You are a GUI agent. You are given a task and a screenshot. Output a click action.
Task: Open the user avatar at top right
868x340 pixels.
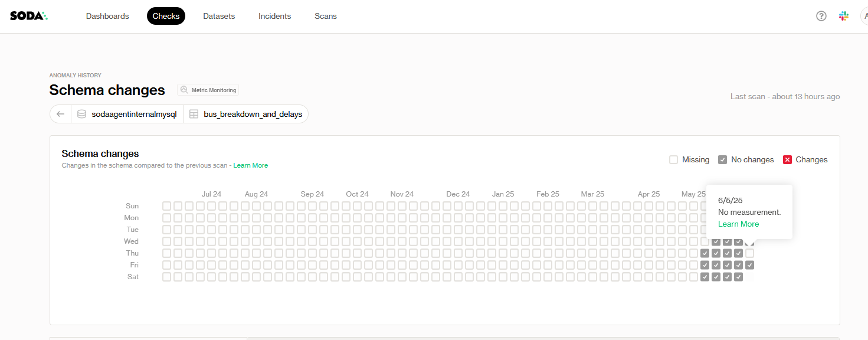click(864, 16)
